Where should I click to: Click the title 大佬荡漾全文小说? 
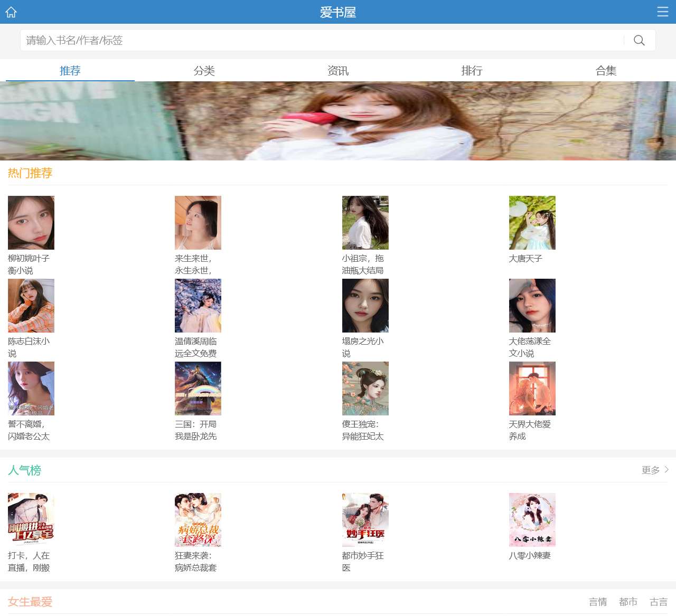530,347
